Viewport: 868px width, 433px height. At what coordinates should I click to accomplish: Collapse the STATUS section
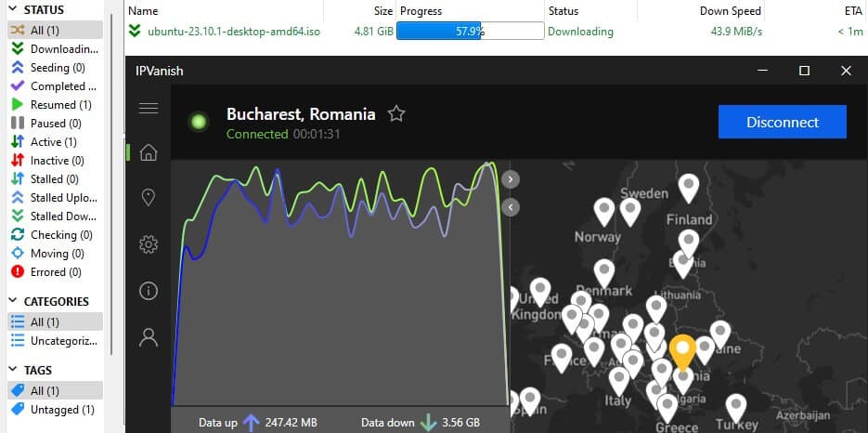pos(13,10)
